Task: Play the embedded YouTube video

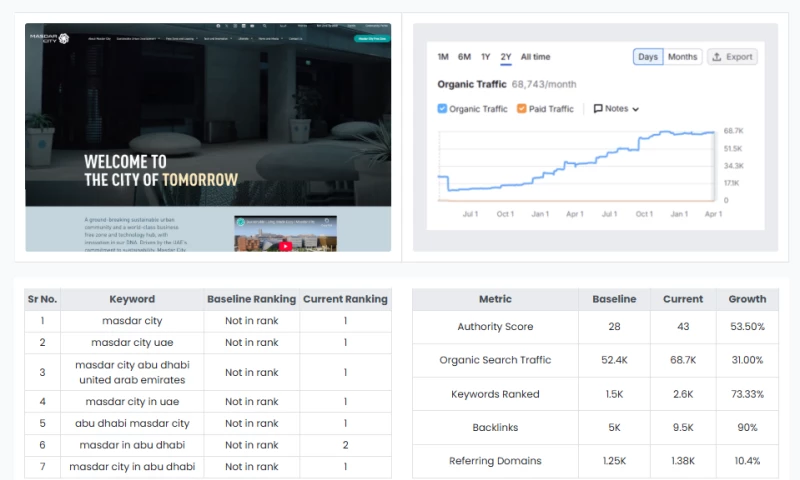Action: (x=285, y=245)
